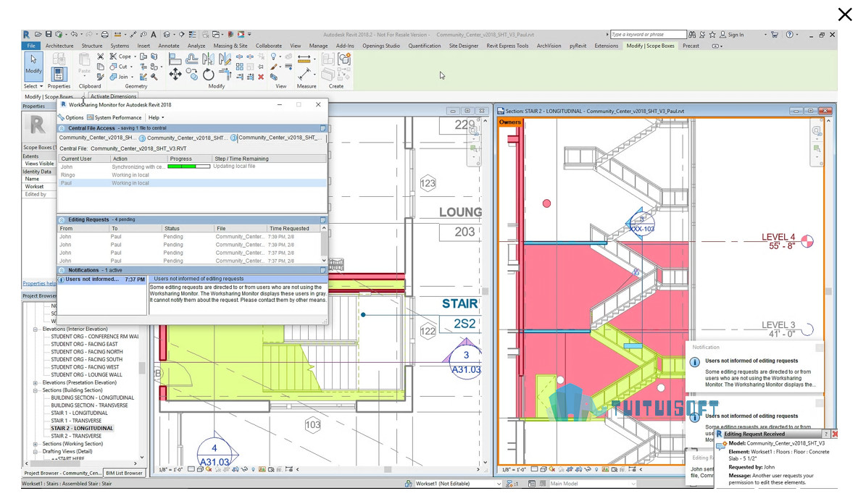
Task: Open the Architecture ribbon tab
Action: pos(59,46)
